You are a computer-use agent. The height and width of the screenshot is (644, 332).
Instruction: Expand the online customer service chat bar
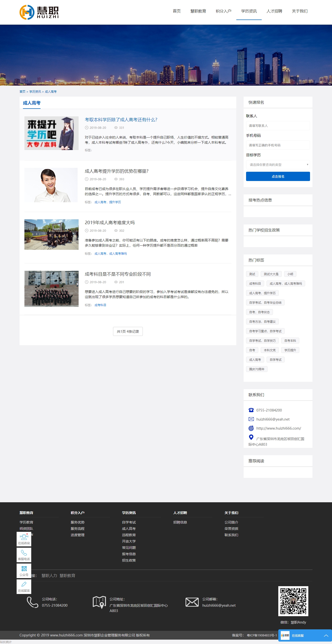click(305, 635)
